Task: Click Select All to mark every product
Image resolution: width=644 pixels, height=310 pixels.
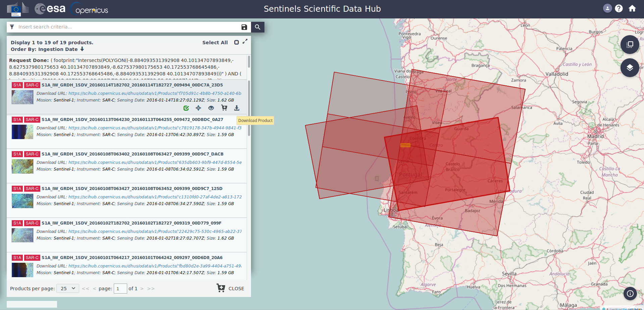Action: tap(215, 43)
